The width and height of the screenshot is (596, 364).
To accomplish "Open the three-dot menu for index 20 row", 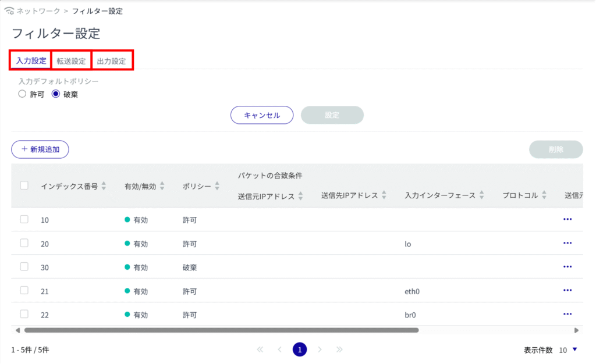I will [x=567, y=243].
